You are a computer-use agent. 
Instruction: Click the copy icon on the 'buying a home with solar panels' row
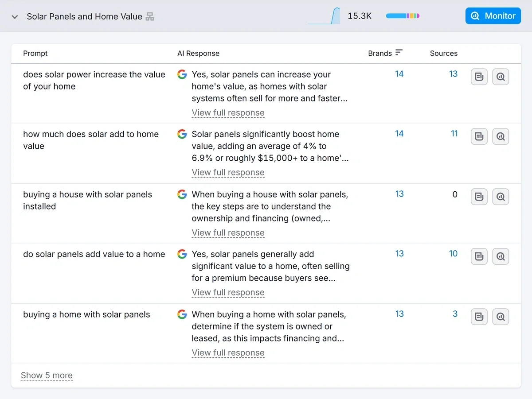pos(479,317)
